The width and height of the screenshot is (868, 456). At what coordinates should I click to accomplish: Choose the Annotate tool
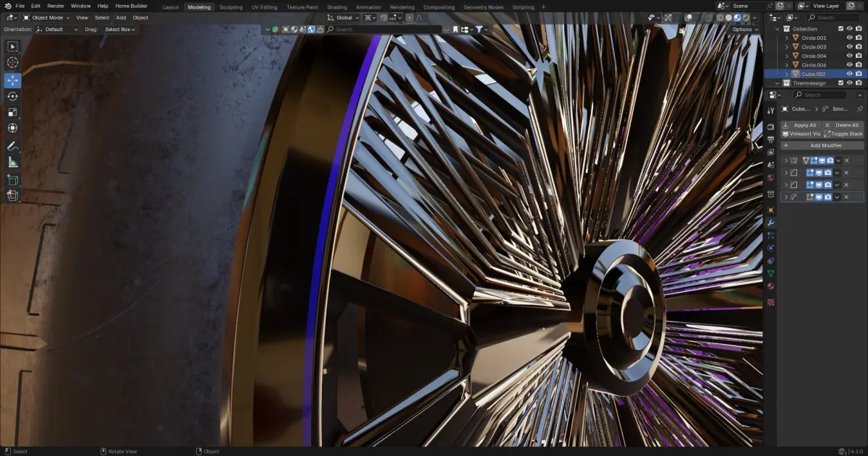click(12, 146)
